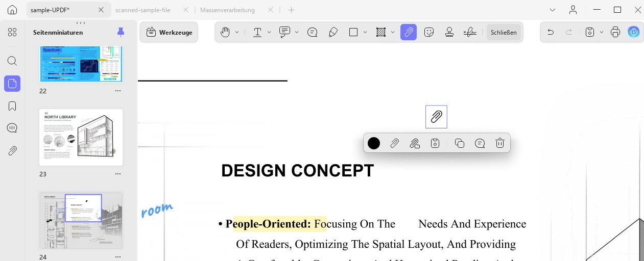Go to the Home screen icon
Viewport: 644px width, 261px height.
[x=12, y=10]
